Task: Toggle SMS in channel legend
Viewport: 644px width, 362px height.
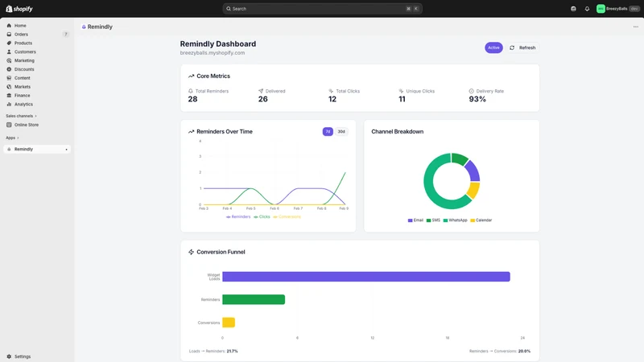Action: point(433,220)
